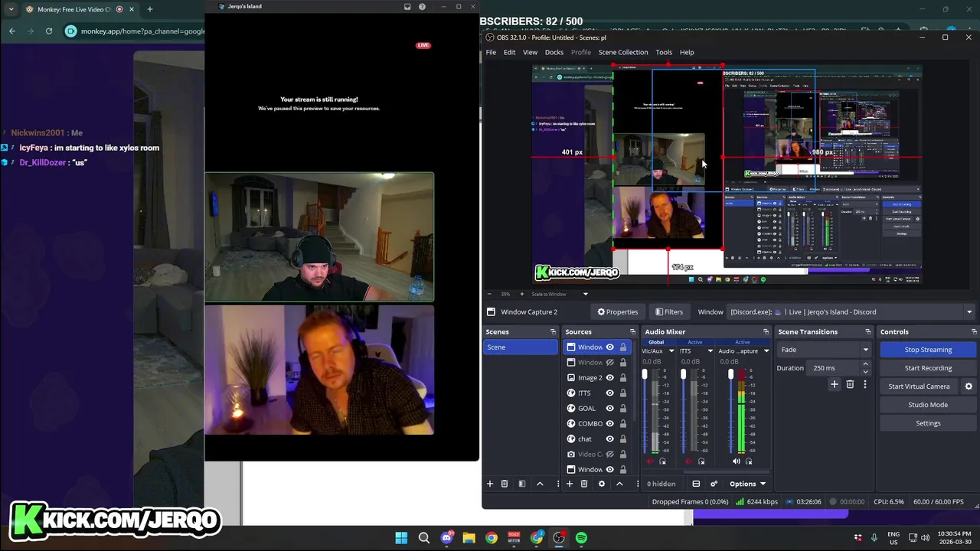
Task: Toggle monitoring headphone icon on !TTS channel
Action: click(x=701, y=461)
